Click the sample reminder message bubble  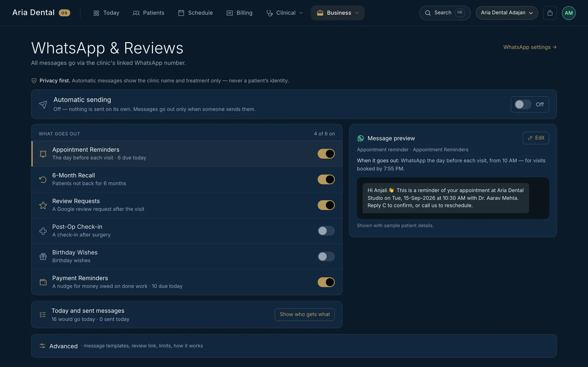point(445,198)
